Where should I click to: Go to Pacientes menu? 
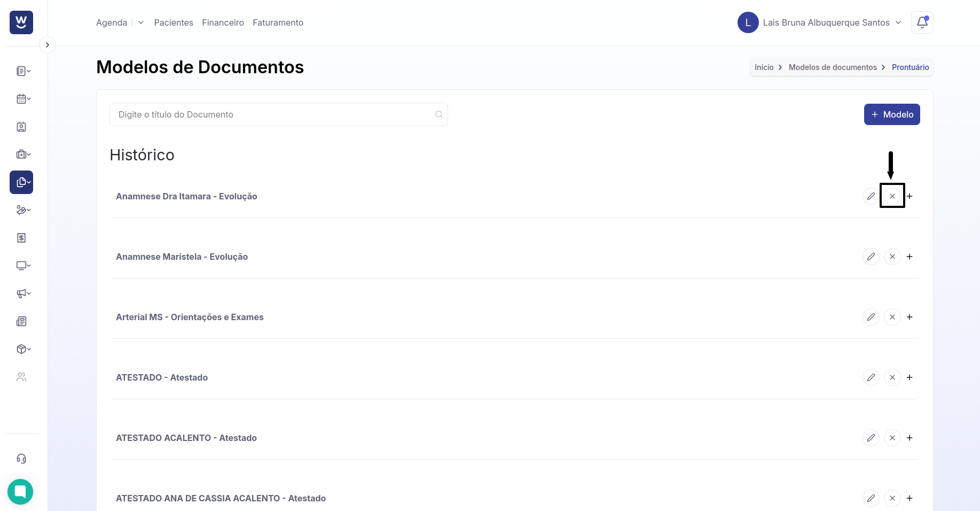(x=174, y=22)
